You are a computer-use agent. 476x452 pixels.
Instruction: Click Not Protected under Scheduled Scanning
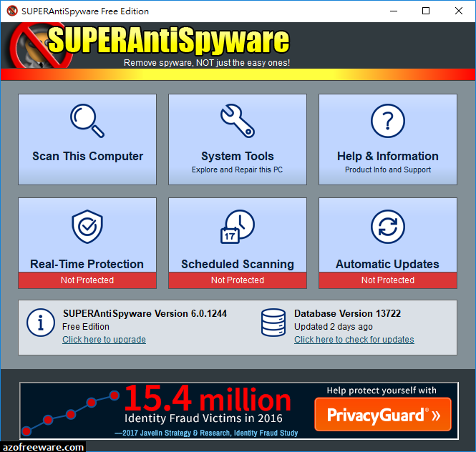[x=238, y=280]
